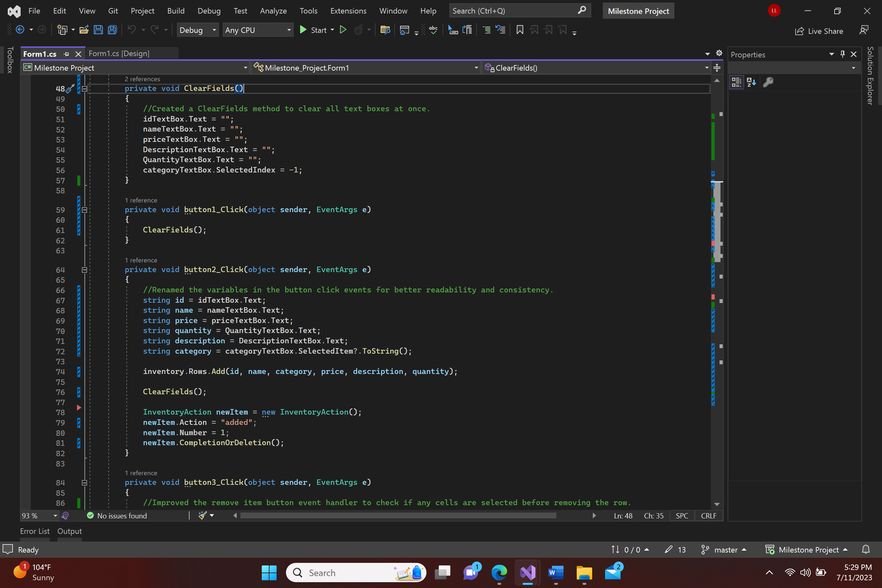The width and height of the screenshot is (882, 588).
Task: Click '1 reference' above button2_Click
Action: pos(141,260)
